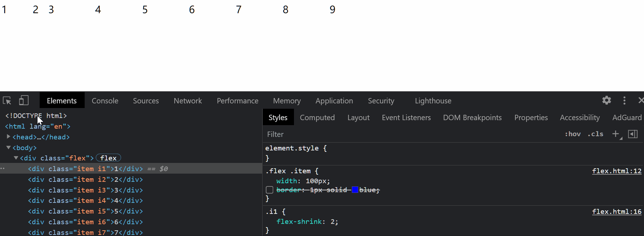Enable the border property checkbox
Screen dimensions: 644x236
(x=270, y=190)
